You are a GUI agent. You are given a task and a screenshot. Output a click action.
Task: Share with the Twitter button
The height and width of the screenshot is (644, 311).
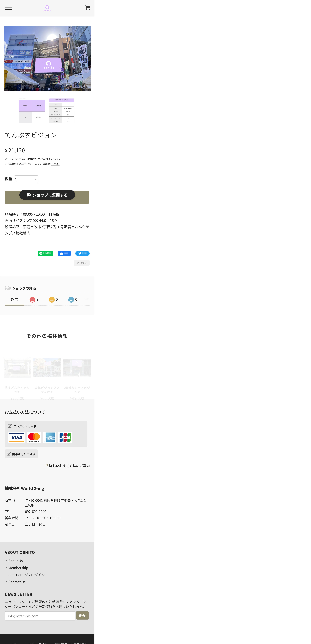tap(82, 253)
